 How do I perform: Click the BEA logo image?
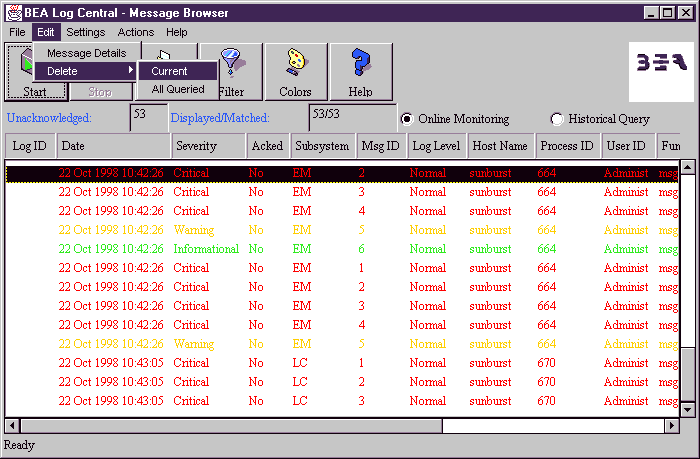pos(661,72)
